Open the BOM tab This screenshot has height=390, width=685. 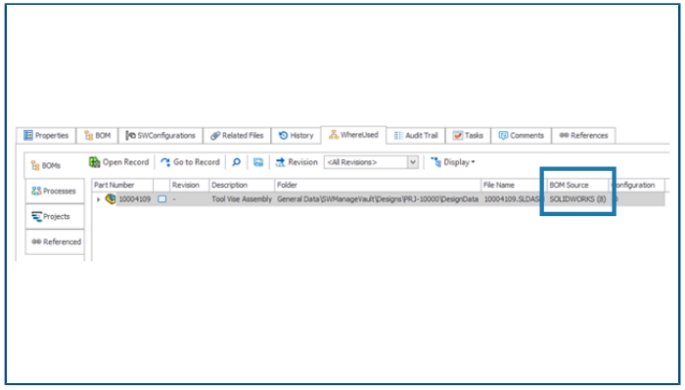97,135
